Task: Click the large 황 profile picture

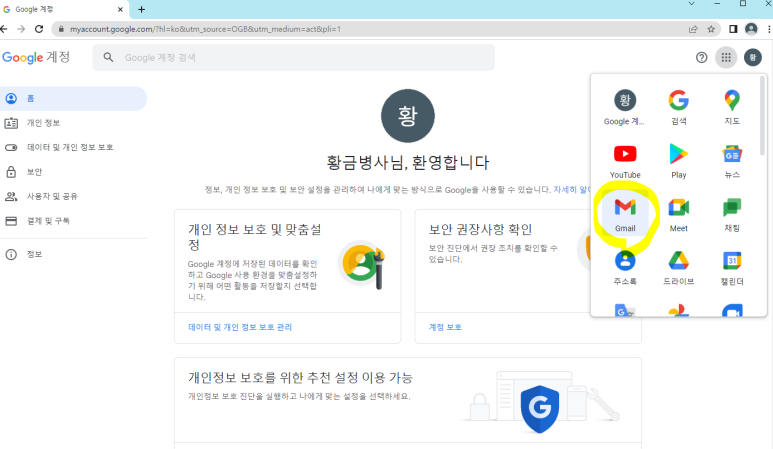Action: click(407, 116)
